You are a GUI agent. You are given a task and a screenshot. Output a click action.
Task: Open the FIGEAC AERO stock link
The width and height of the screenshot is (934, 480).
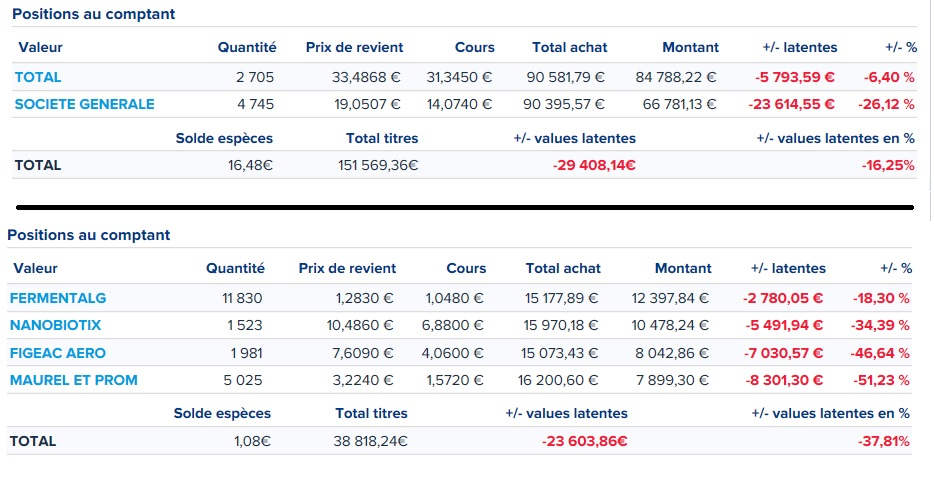pyautogui.click(x=58, y=353)
